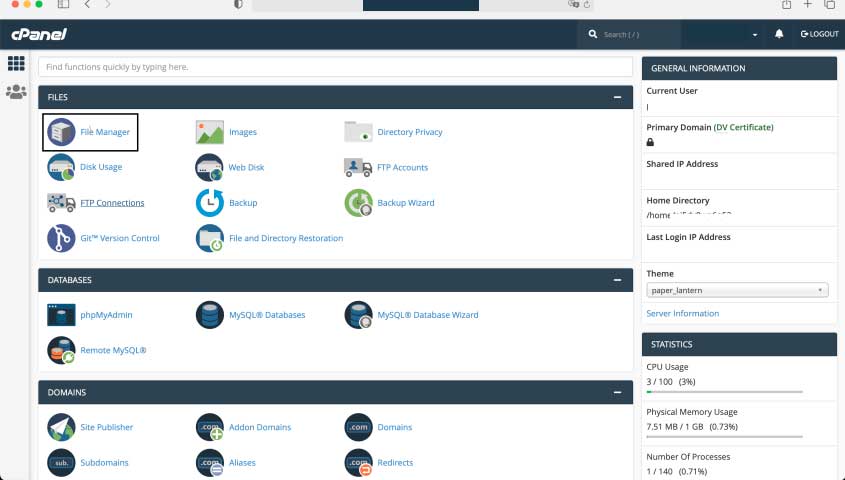Click the GENERAL INFORMATION header
845x480 pixels.
click(x=739, y=69)
